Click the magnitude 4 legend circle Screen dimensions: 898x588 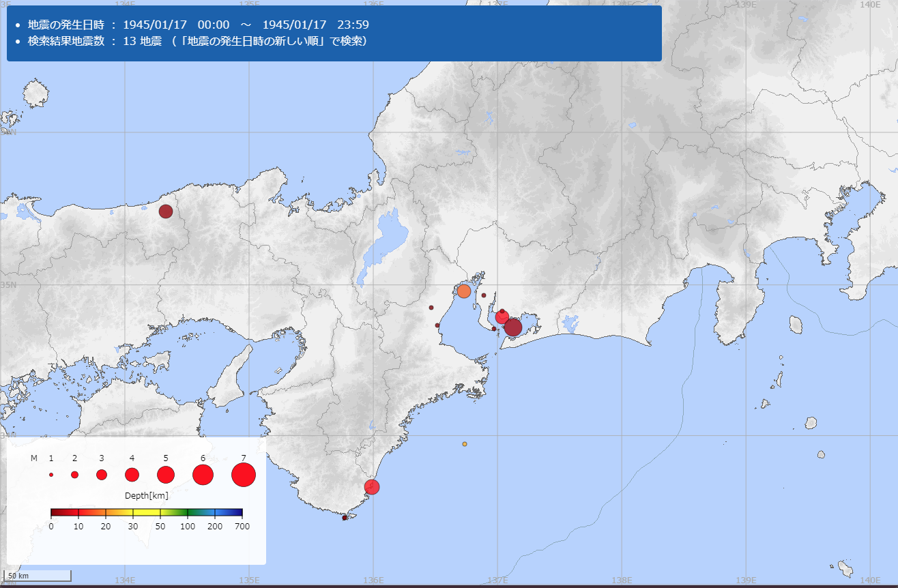[132, 475]
